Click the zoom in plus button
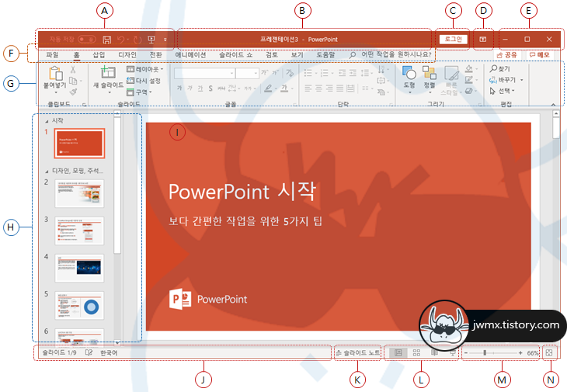The image size is (567, 392). [x=520, y=352]
